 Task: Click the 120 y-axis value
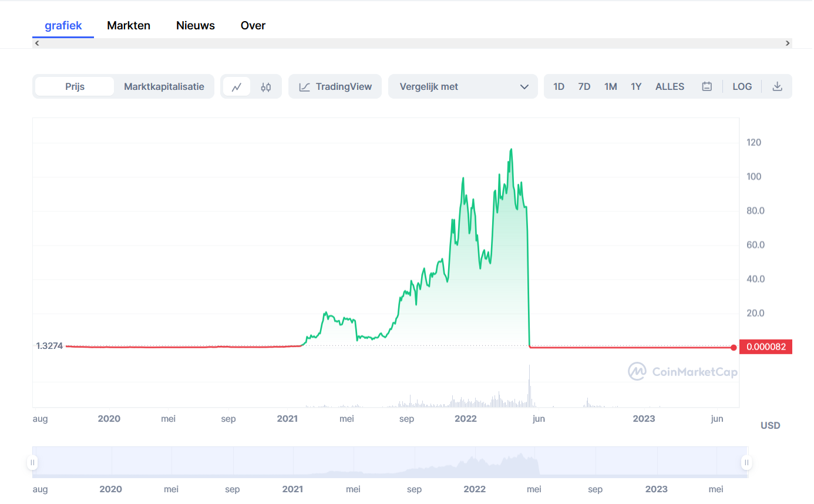point(754,143)
